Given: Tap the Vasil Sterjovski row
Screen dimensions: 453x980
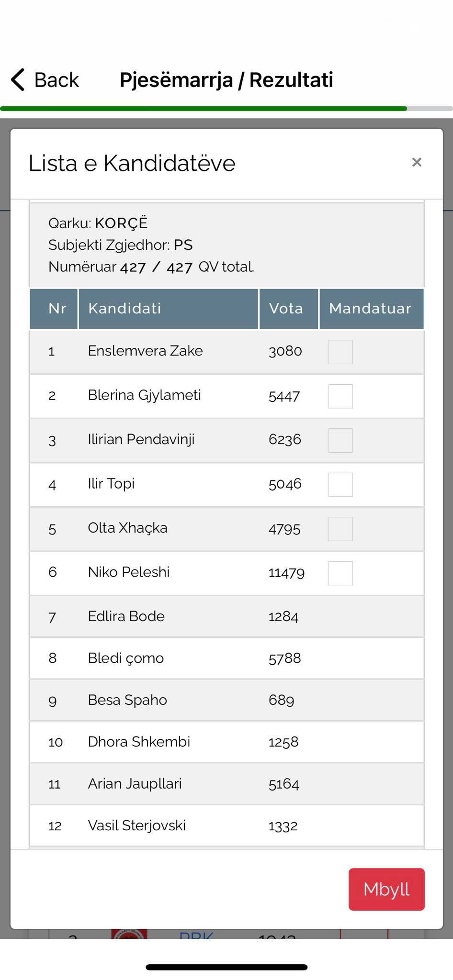Looking at the screenshot, I should tap(226, 825).
